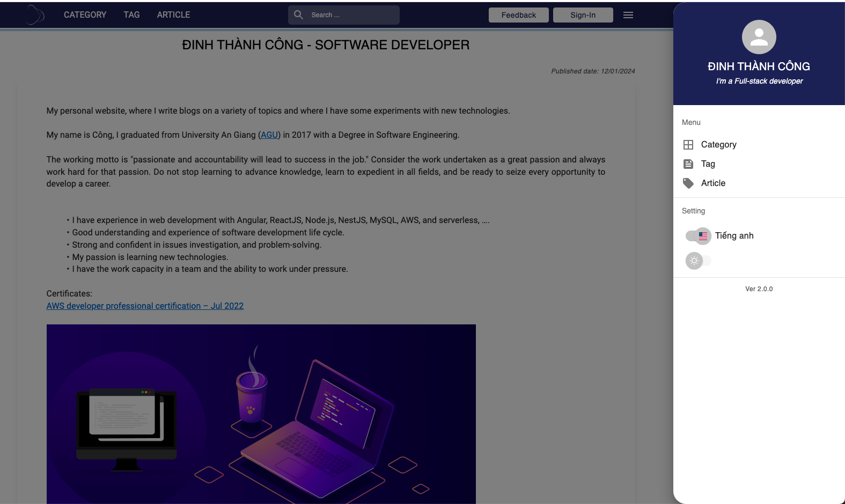Click the laptop illustration image

pos(261,414)
